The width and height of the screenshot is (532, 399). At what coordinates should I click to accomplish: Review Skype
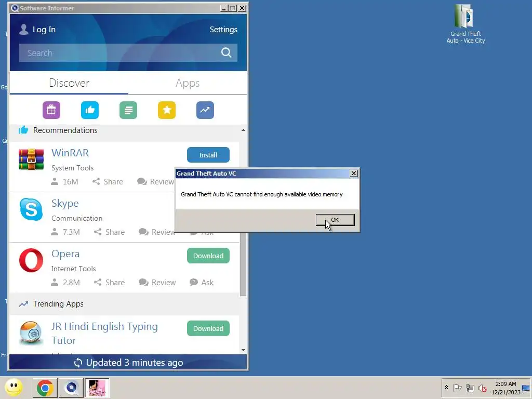point(157,232)
